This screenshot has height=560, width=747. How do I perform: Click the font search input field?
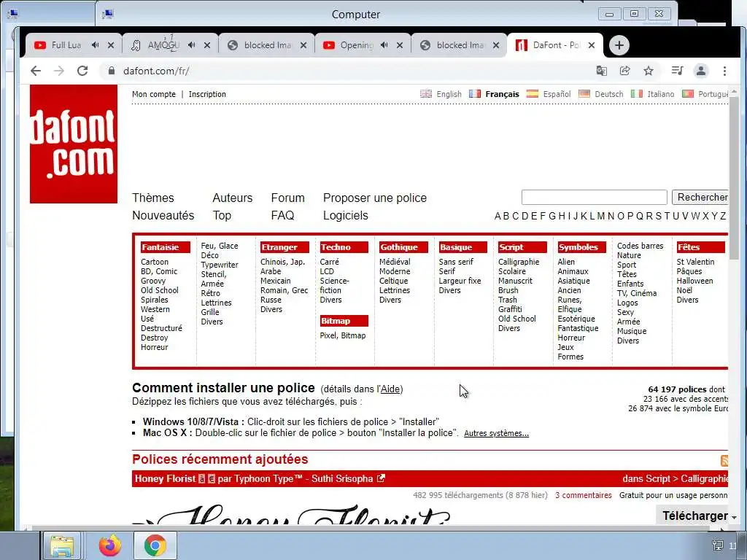[594, 197]
